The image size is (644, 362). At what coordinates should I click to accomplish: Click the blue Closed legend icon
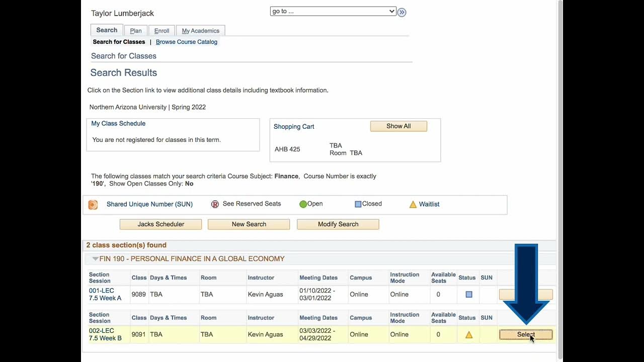tap(358, 204)
